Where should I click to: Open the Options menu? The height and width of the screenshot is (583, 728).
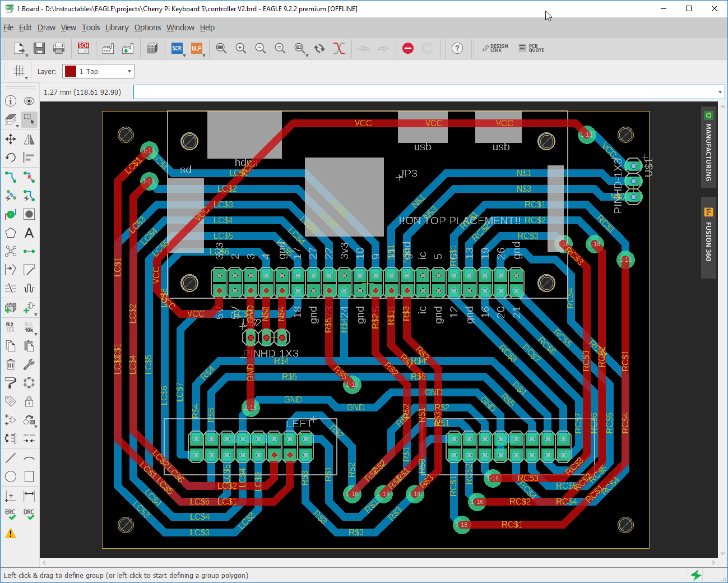pyautogui.click(x=147, y=27)
